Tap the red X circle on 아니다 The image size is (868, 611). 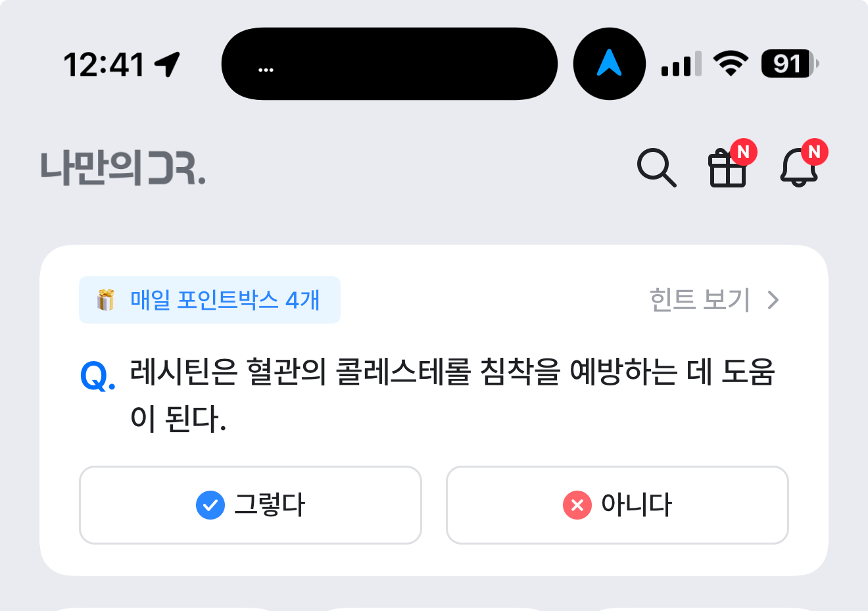click(577, 505)
